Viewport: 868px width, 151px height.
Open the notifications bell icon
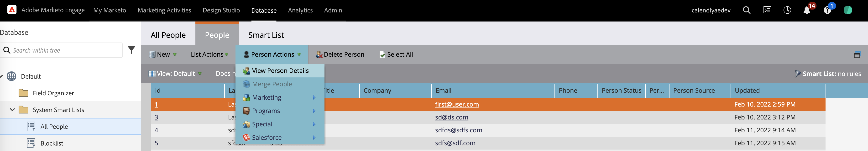[x=807, y=11]
